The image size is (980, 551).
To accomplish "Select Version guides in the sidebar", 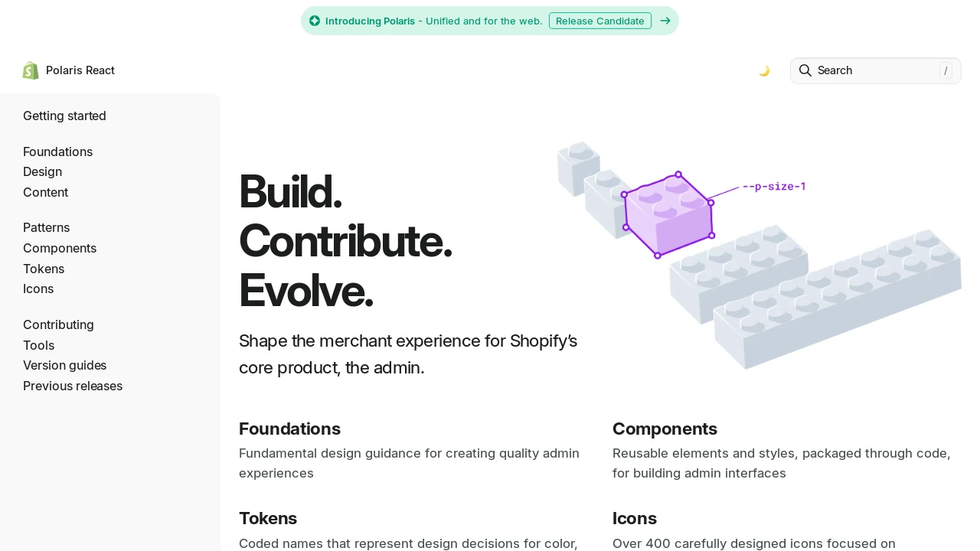I will point(64,365).
